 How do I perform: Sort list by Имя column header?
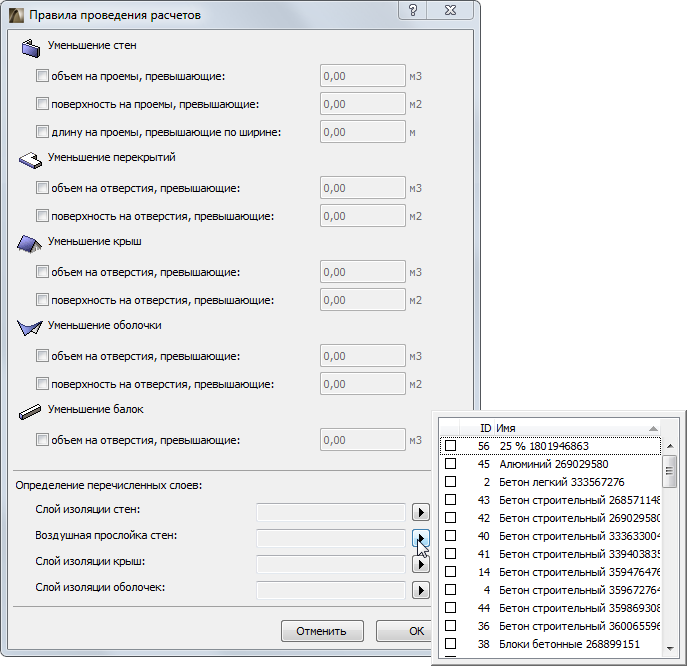point(577,428)
